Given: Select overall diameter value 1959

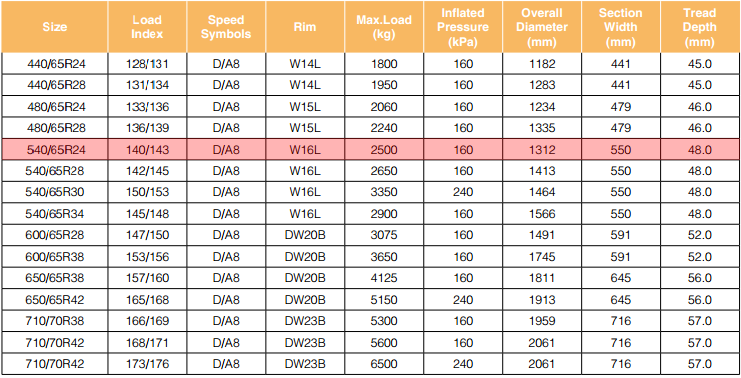Looking at the screenshot, I should click(x=542, y=321).
